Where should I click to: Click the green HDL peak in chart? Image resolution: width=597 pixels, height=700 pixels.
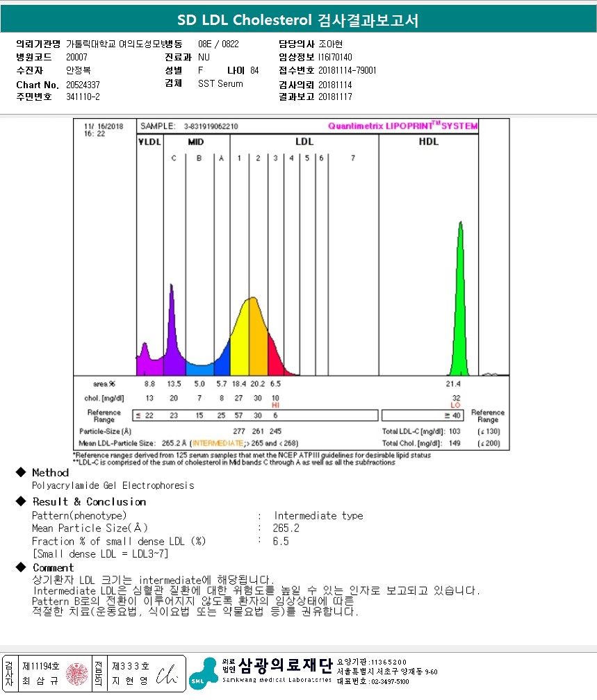(x=460, y=312)
